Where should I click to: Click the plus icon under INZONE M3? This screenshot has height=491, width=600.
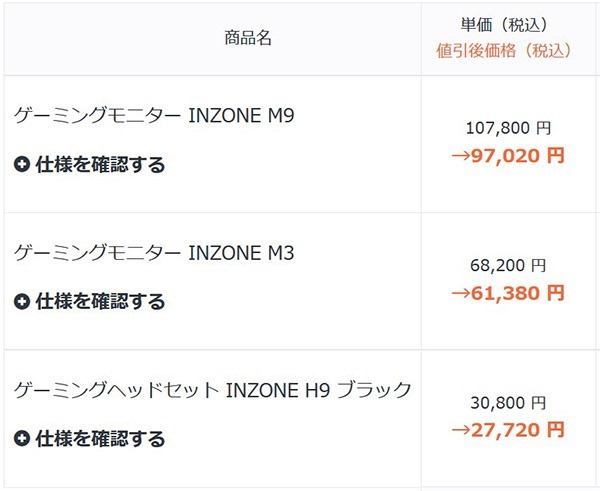tap(22, 302)
